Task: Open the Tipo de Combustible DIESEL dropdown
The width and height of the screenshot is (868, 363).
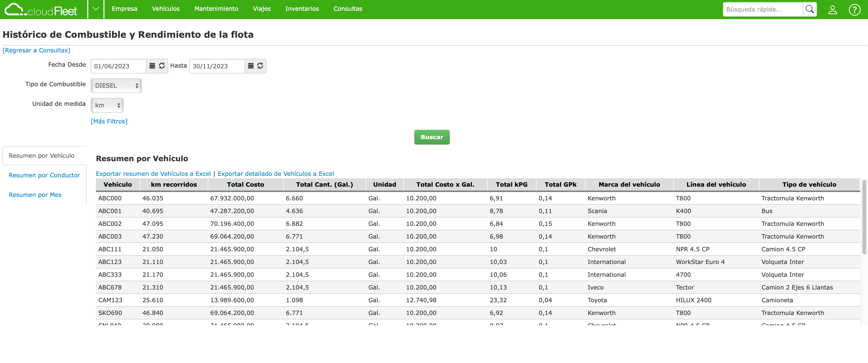Action: click(116, 85)
